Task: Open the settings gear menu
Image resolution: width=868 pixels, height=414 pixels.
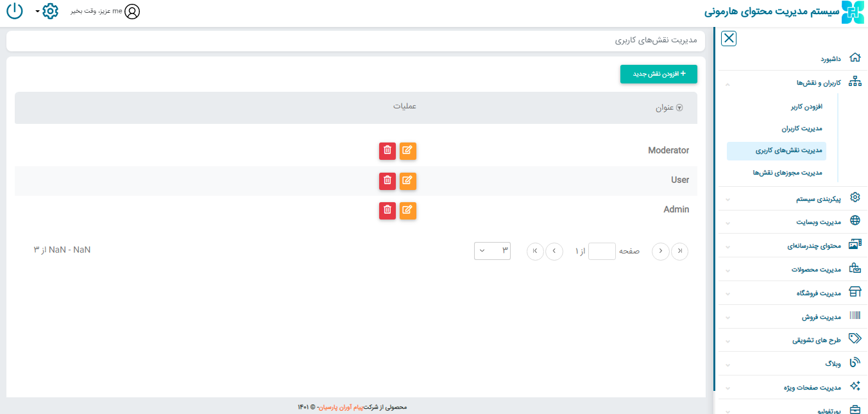Action: (49, 12)
